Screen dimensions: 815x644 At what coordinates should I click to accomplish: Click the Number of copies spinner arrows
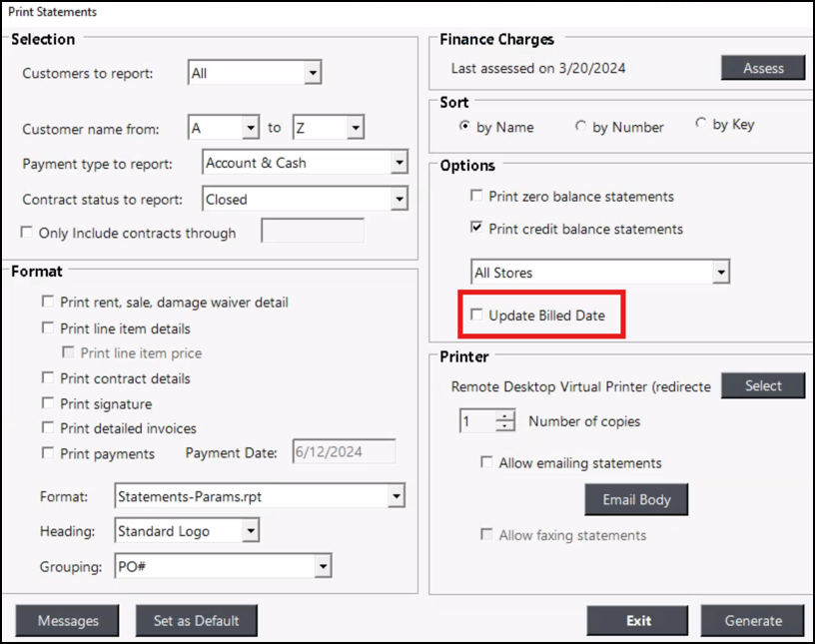click(505, 421)
